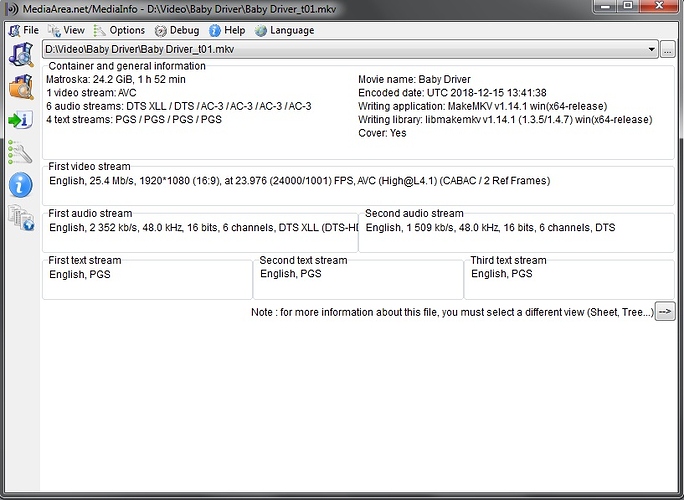Screen dimensions: 684x500
Task: Select the '6 audio streams' line
Action: click(x=179, y=106)
